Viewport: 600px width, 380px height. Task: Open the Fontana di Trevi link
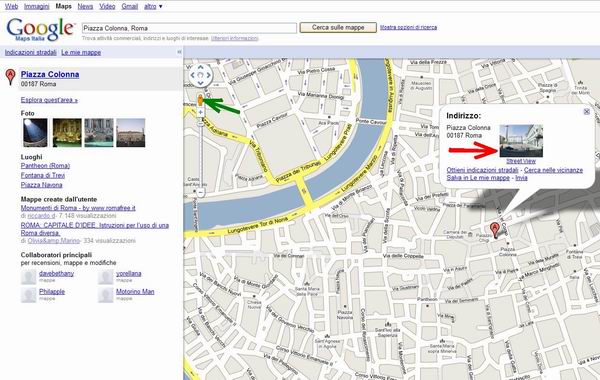click(43, 175)
